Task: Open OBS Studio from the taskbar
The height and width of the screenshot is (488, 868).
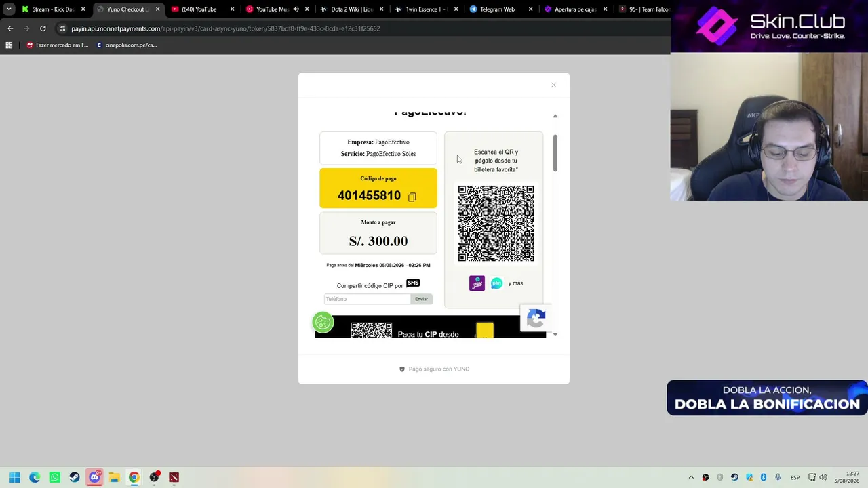Action: (154, 477)
